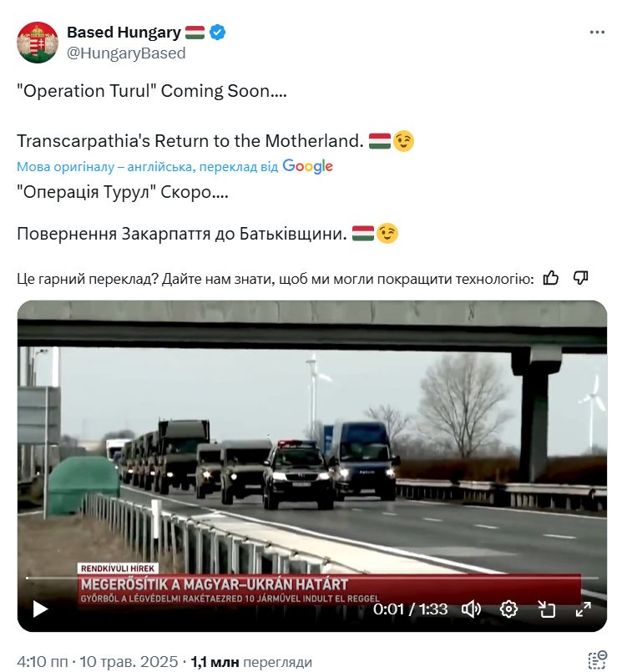This screenshot has width=622, height=672.
Task: Click the blue verified badge icon
Action: 218,33
